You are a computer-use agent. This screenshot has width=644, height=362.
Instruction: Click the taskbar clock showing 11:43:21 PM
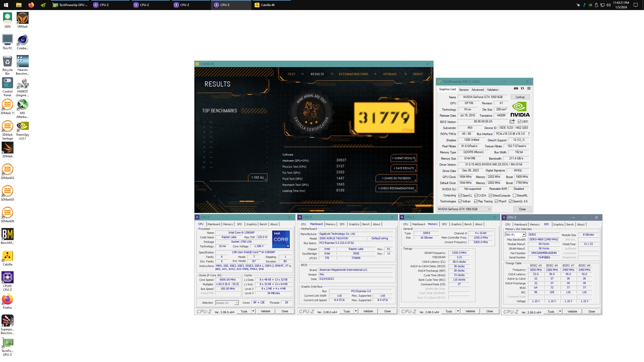[x=621, y=5]
